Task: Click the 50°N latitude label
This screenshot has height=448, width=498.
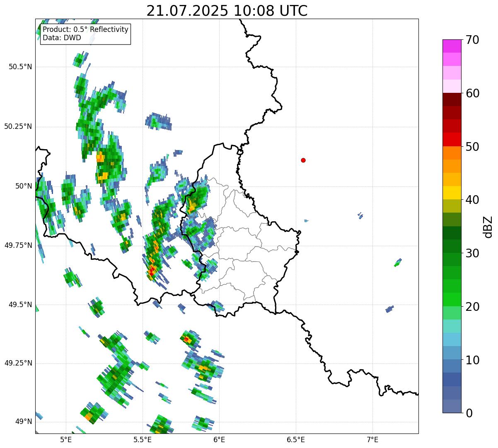Action: pyautogui.click(x=24, y=186)
